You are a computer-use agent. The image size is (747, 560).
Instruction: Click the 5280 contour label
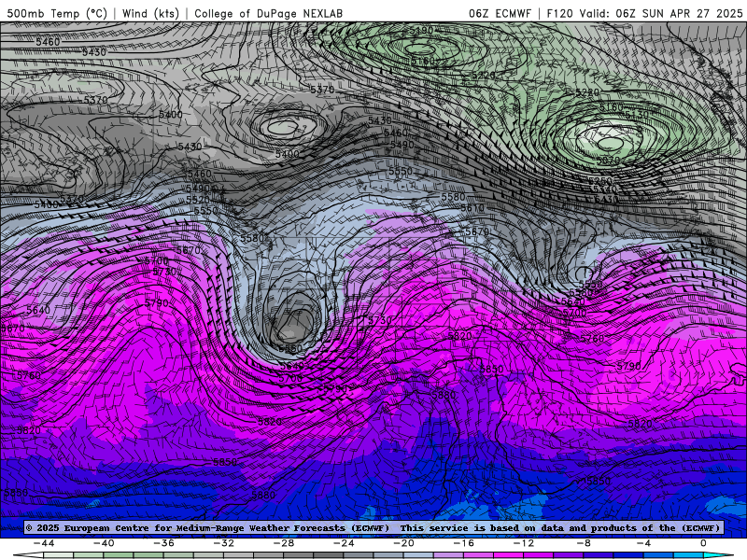pos(587,92)
